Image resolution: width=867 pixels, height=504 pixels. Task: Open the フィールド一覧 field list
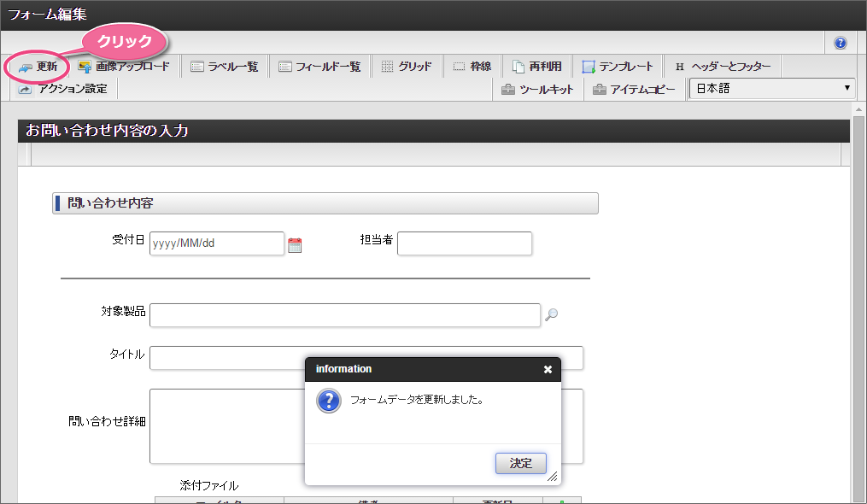tap(319, 67)
